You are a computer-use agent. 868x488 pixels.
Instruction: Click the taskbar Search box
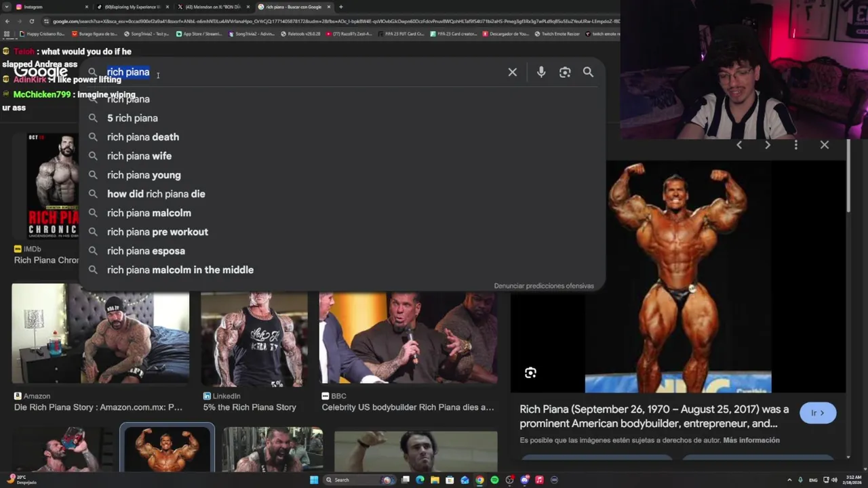(360, 480)
